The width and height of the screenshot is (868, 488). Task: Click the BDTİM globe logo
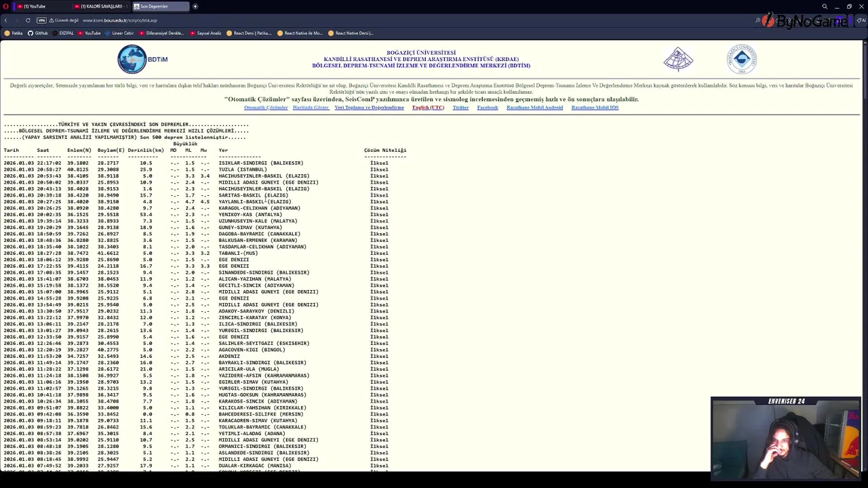pos(142,60)
